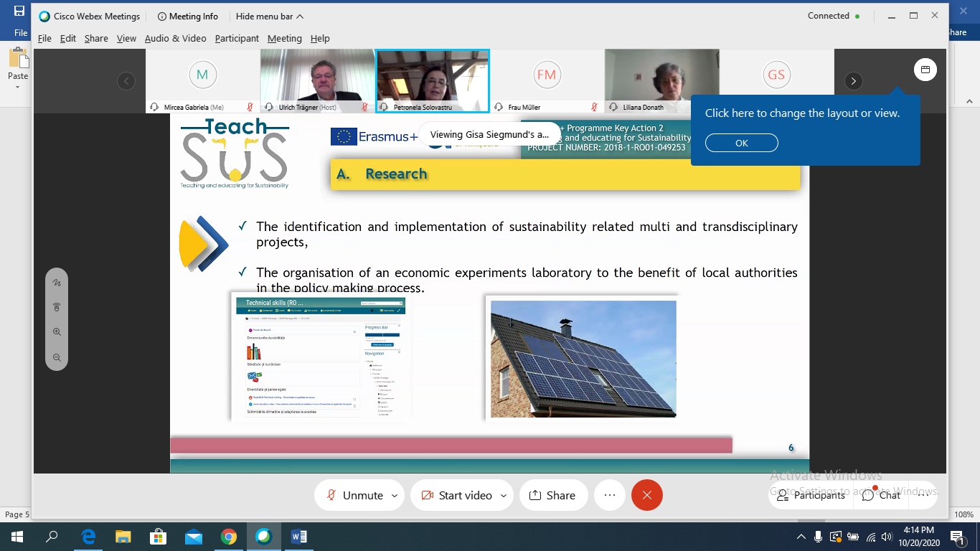The height and width of the screenshot is (551, 980).
Task: Show next participant videos with right arrow
Action: click(853, 81)
